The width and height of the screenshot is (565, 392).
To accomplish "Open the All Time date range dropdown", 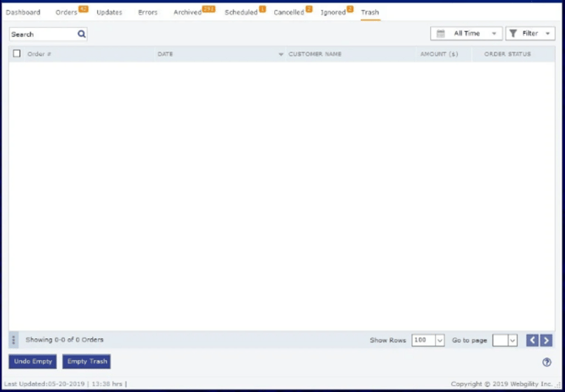I will pyautogui.click(x=466, y=34).
